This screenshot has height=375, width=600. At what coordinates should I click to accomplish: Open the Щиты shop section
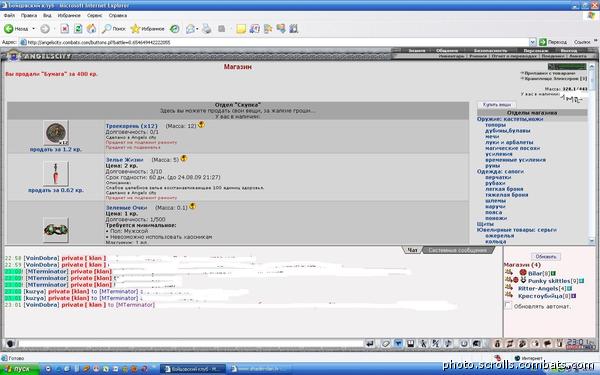pos(485,224)
